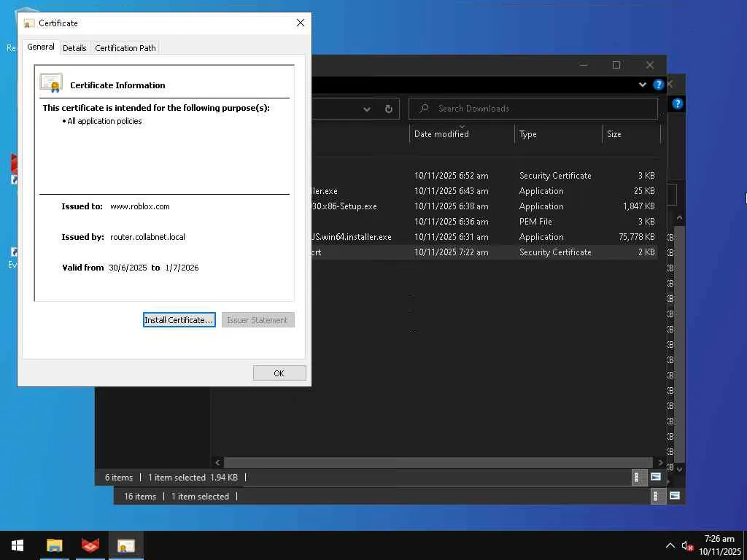Open the Certification Path tab

point(125,48)
